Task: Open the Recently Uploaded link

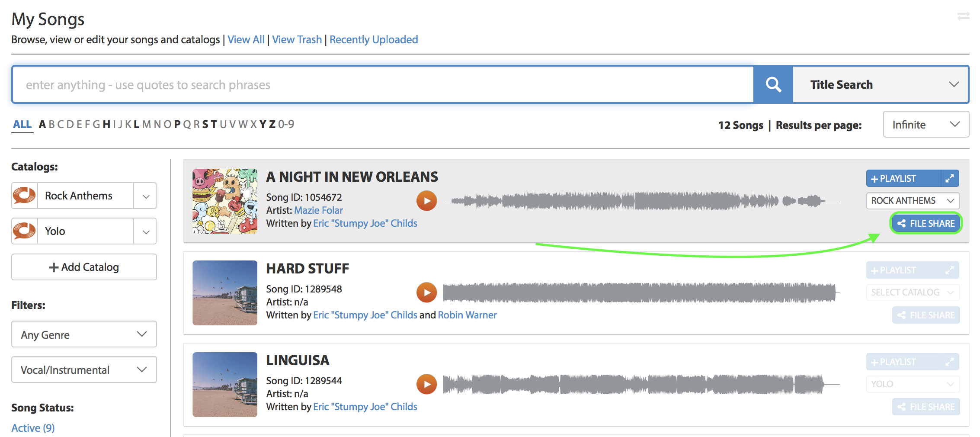Action: coord(374,39)
